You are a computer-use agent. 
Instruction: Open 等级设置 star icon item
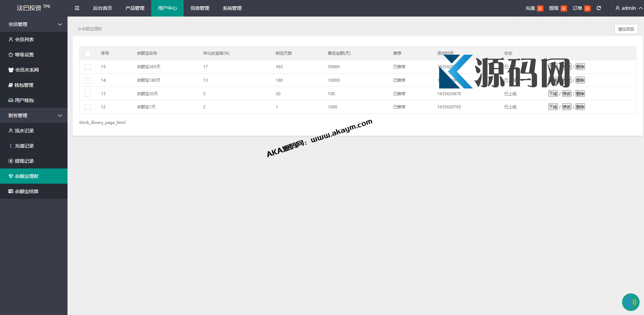tap(11, 55)
